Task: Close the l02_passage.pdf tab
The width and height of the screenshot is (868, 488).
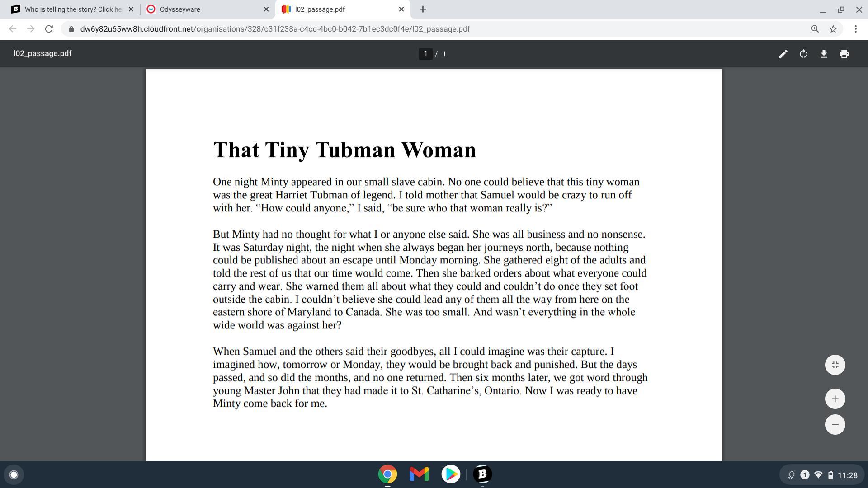Action: tap(401, 9)
